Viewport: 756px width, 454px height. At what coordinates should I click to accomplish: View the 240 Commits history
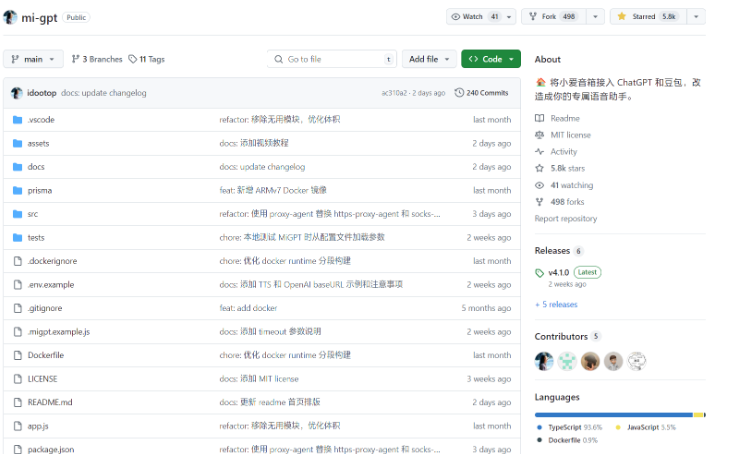coord(482,93)
